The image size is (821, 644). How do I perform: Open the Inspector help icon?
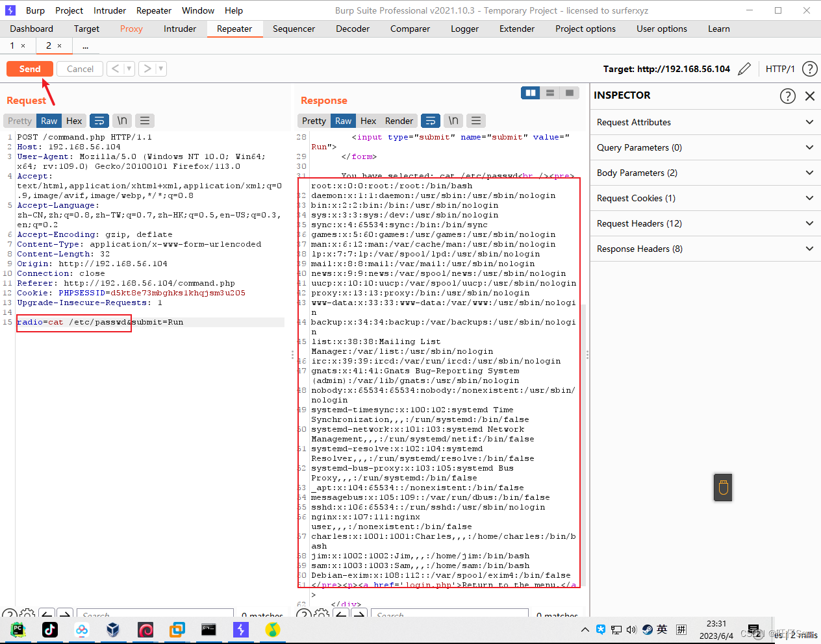click(787, 96)
